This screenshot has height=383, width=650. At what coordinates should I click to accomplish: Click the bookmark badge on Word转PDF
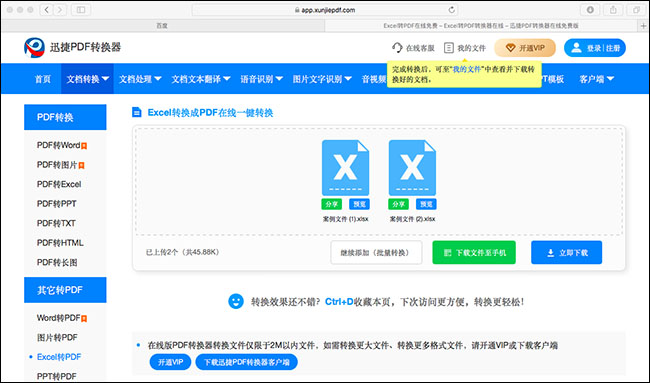coord(84,319)
